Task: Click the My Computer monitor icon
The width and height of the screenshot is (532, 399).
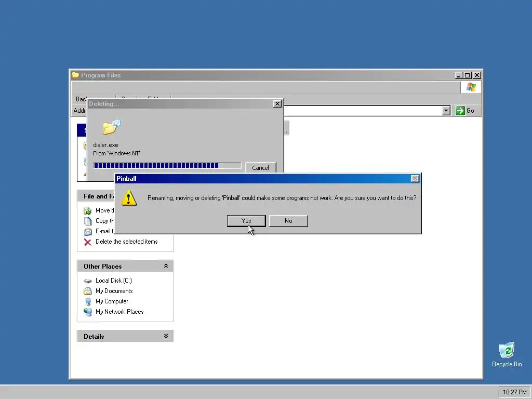Action: tap(88, 302)
